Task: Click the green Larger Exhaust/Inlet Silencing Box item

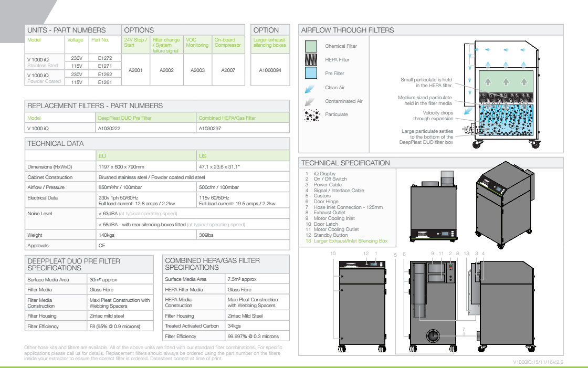Action: [351, 241]
